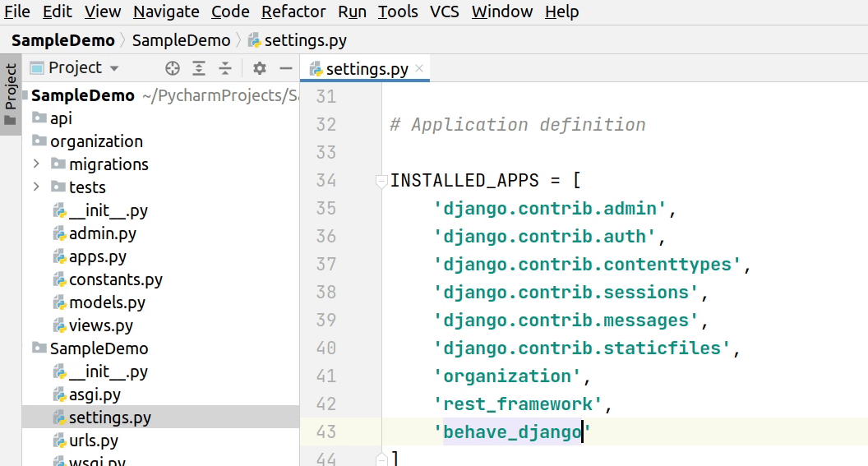Select urls.py file in tree
The height and width of the screenshot is (466, 868).
click(93, 441)
